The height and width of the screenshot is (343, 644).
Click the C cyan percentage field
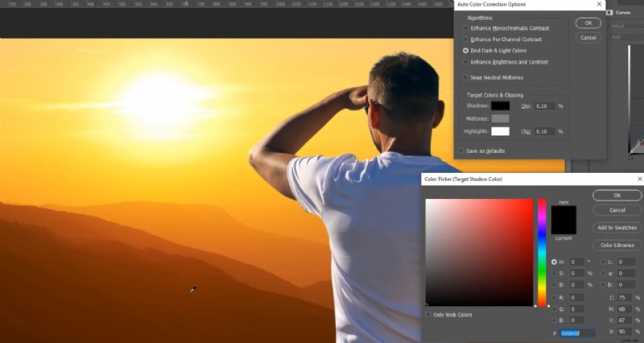(x=625, y=297)
